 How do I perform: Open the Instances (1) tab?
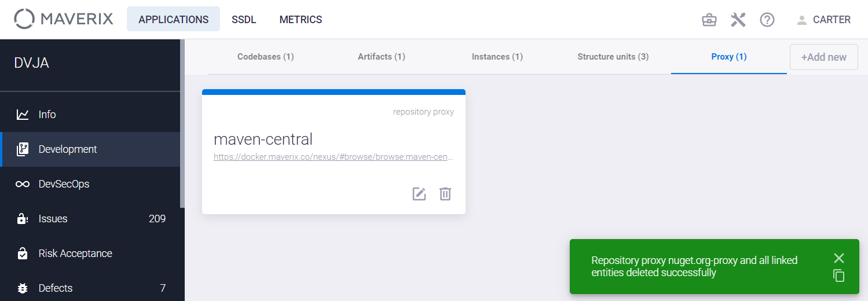[x=497, y=57]
